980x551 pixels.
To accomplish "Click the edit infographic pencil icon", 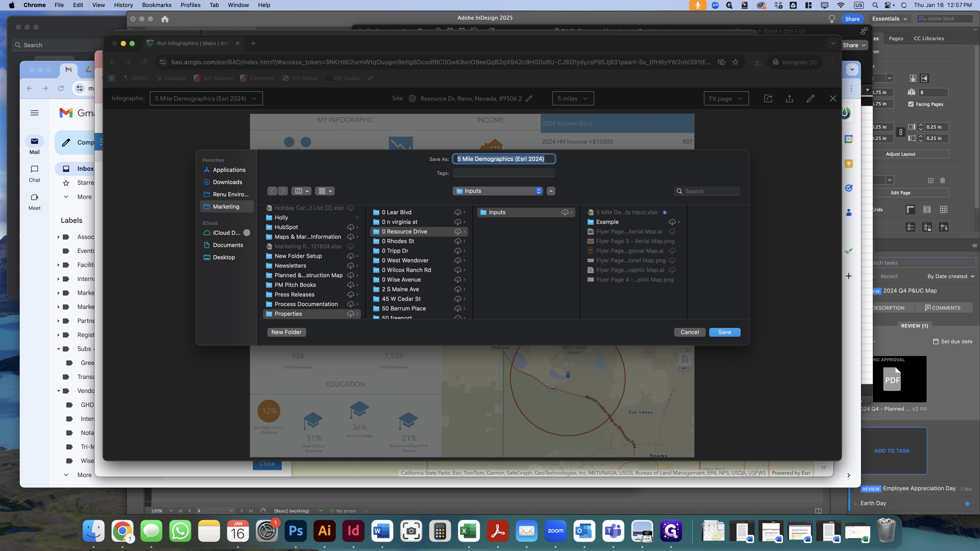I will pos(810,98).
